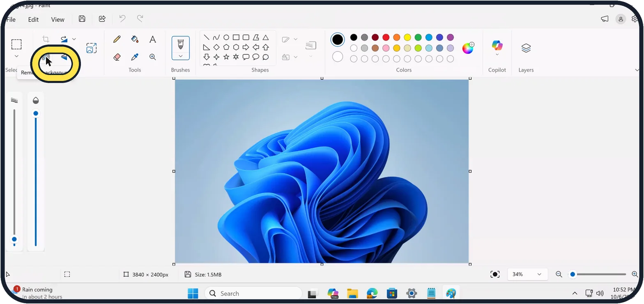Click the Share icon in the title bar

tap(102, 18)
